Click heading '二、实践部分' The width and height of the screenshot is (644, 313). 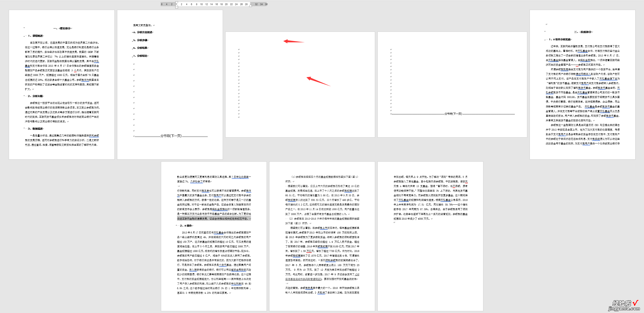tap(583, 32)
